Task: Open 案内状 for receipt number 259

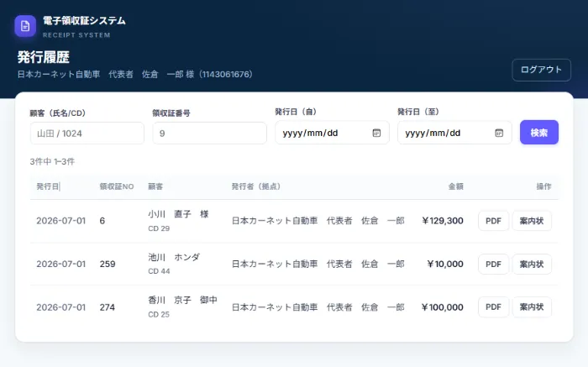Action: tap(532, 264)
